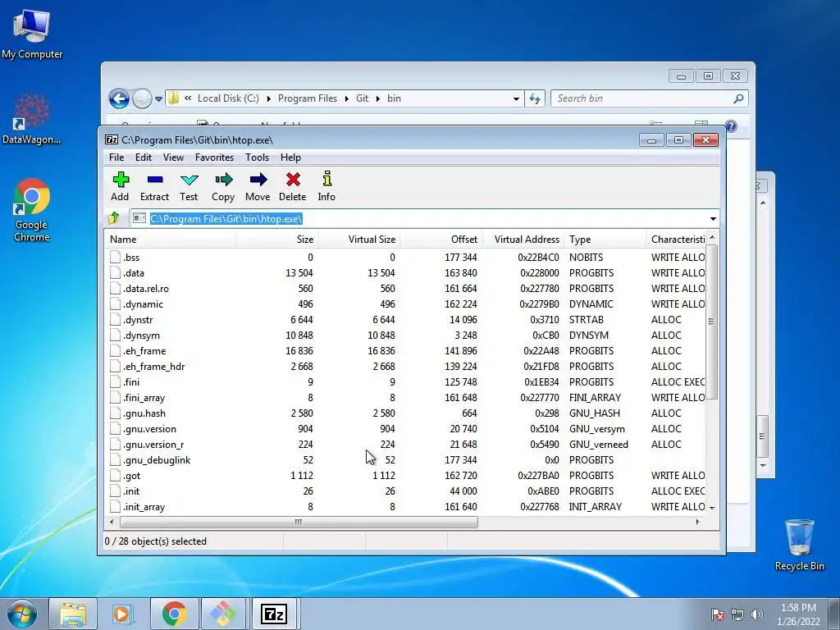Open the Favorites menu

tap(214, 157)
